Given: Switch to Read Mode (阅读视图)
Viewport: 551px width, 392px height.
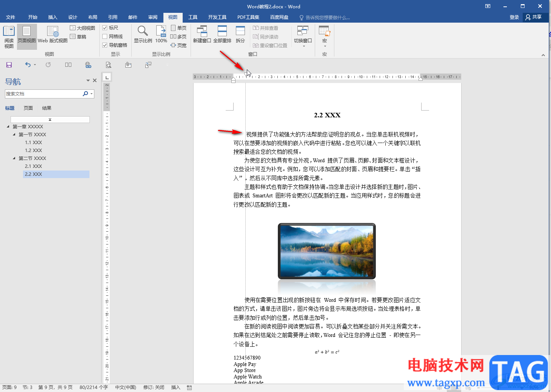Looking at the screenshot, I should tap(9, 37).
